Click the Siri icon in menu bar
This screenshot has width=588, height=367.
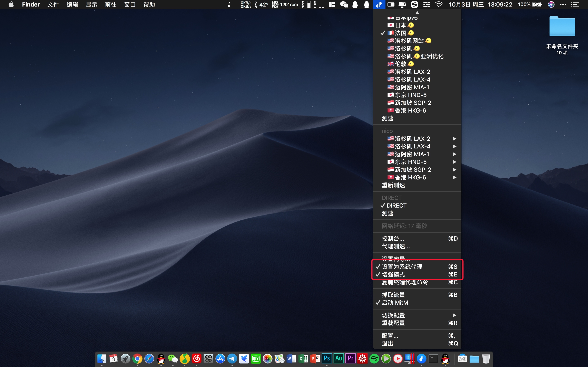(x=551, y=4)
